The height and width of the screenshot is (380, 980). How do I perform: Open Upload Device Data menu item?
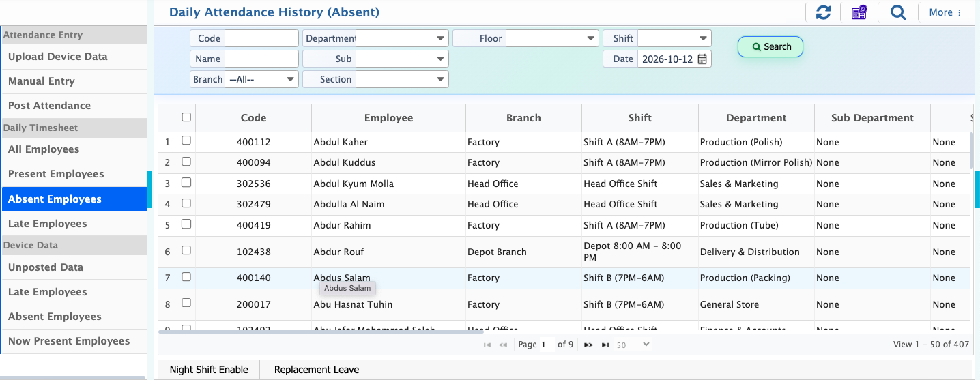tap(74, 57)
